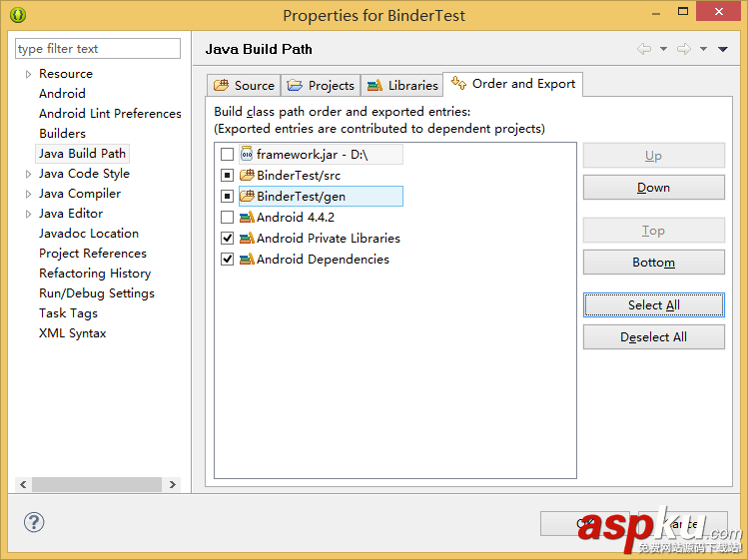The image size is (748, 560).
Task: Open help with the question mark icon
Action: (x=34, y=522)
